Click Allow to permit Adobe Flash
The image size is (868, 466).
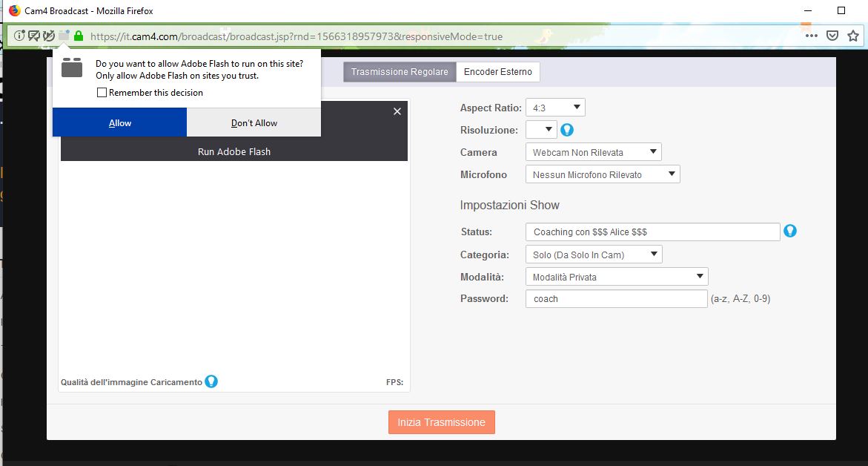click(x=119, y=122)
